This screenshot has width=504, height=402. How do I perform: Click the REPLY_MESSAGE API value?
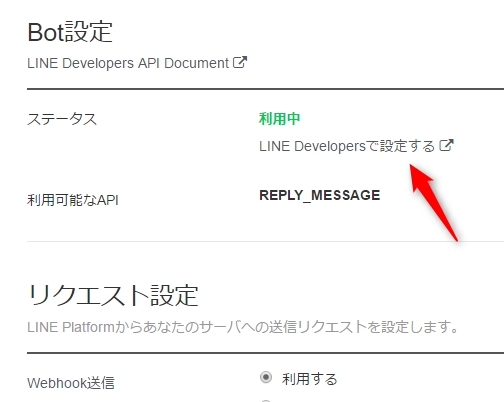[x=320, y=195]
